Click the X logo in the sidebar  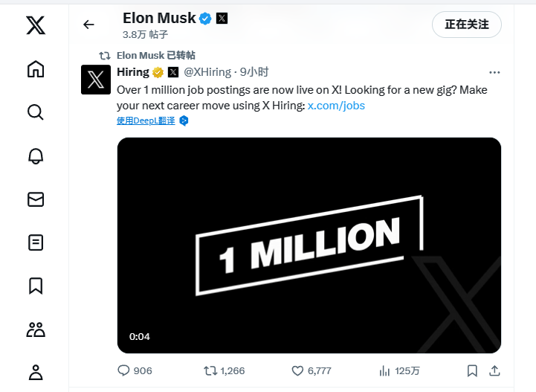click(x=36, y=25)
